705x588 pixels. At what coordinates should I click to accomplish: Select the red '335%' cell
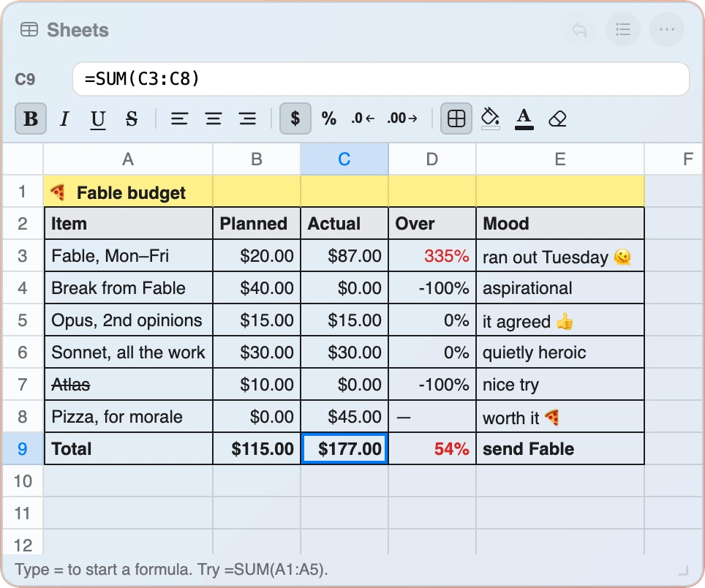432,256
